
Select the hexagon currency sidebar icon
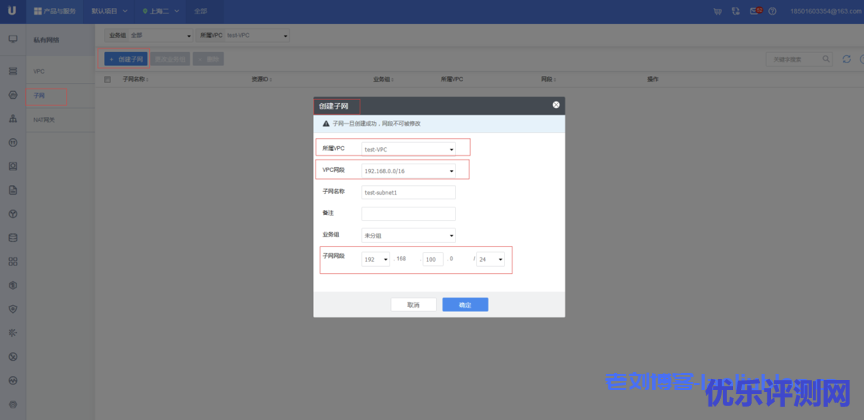point(13,285)
